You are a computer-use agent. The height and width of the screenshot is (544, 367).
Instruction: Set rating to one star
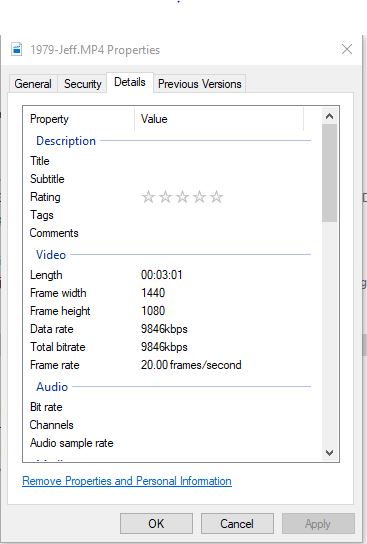tap(148, 197)
